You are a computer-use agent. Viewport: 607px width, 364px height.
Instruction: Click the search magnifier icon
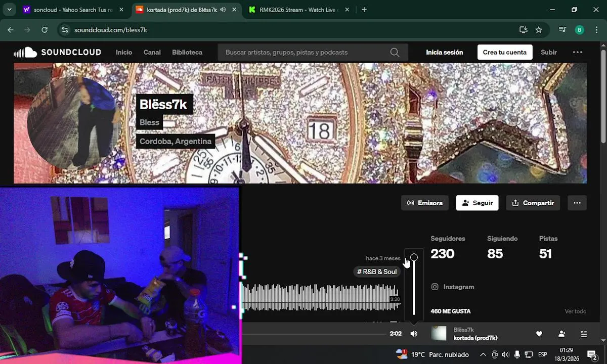395,52
